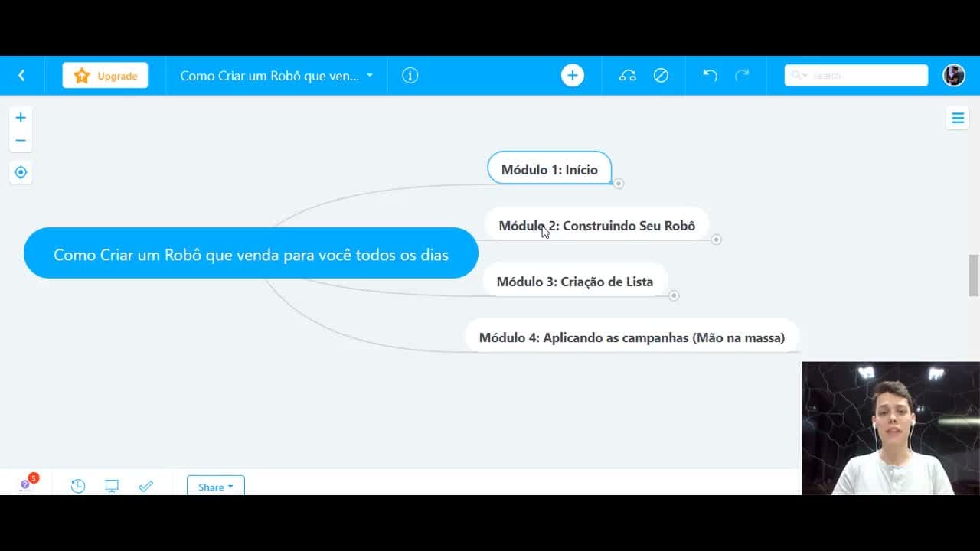Add a new topic with plus icon
The width and height of the screenshot is (980, 551).
pos(573,75)
